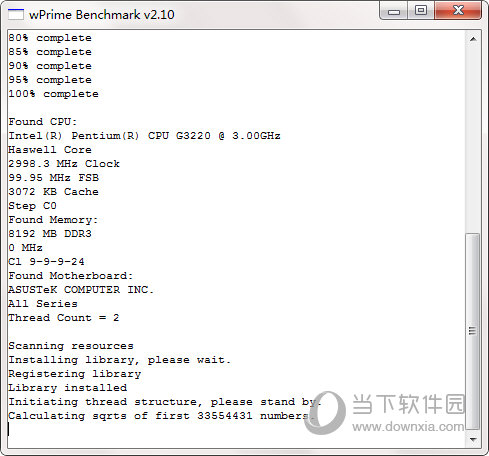Click the 'Thread Count = 2' line
This screenshot has width=489, height=456.
[64, 318]
